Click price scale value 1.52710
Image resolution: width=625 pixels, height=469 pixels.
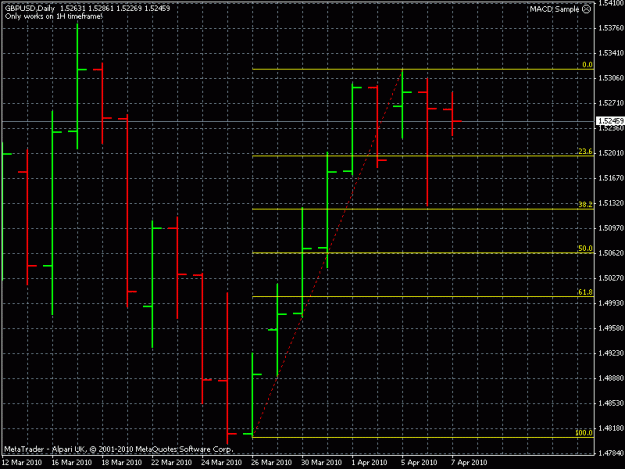click(611, 103)
